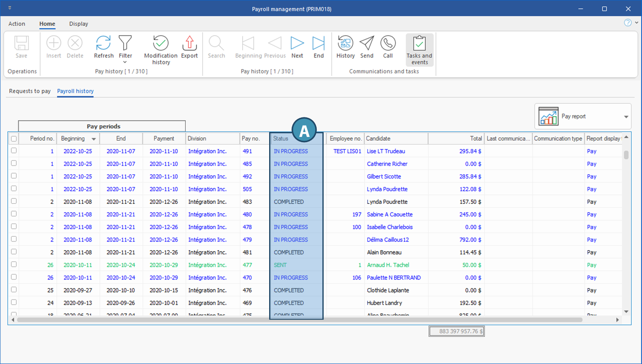Expand the Filter dropdown arrow

(125, 62)
